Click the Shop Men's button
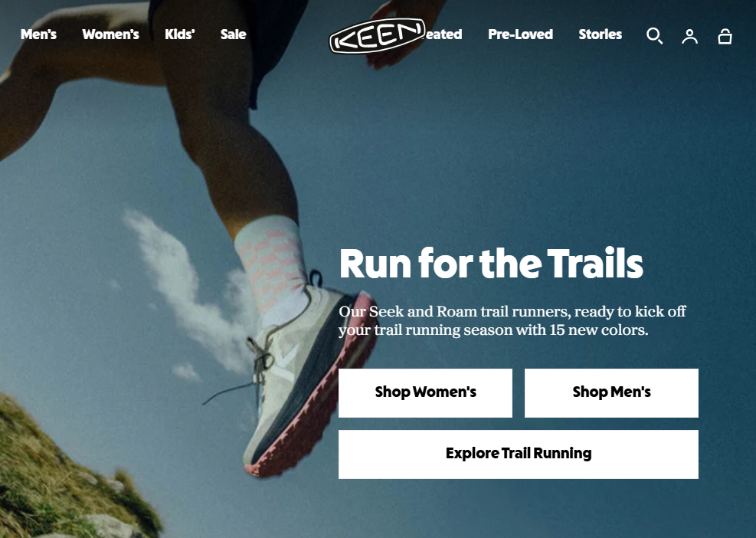Image resolution: width=756 pixels, height=538 pixels. [611, 392]
